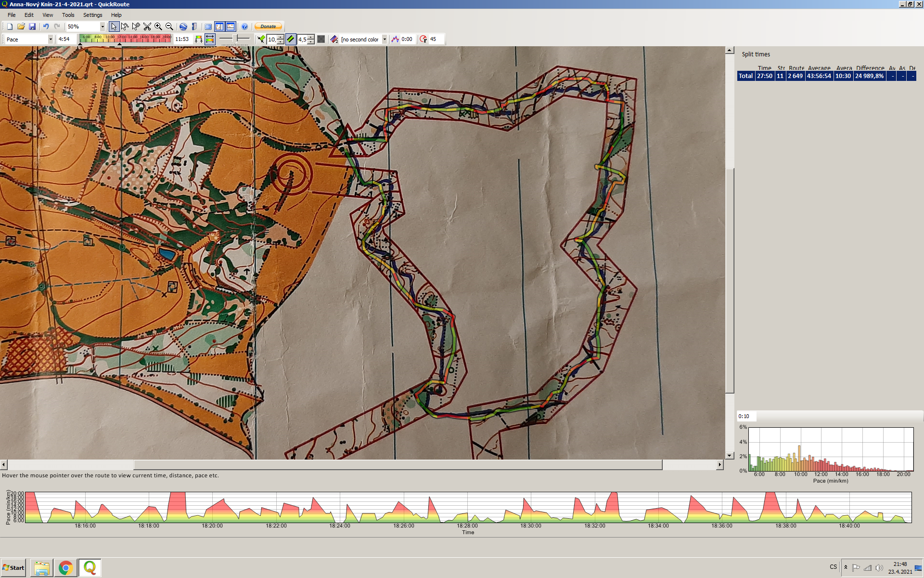Screen dimensions: 924x578
Task: Toggle automatic color range adjustment
Action: [210, 39]
